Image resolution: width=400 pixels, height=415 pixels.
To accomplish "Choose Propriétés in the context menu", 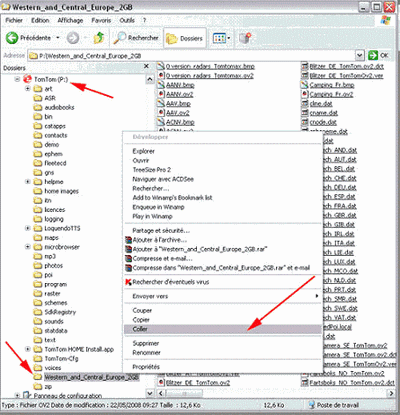I will pos(146,367).
